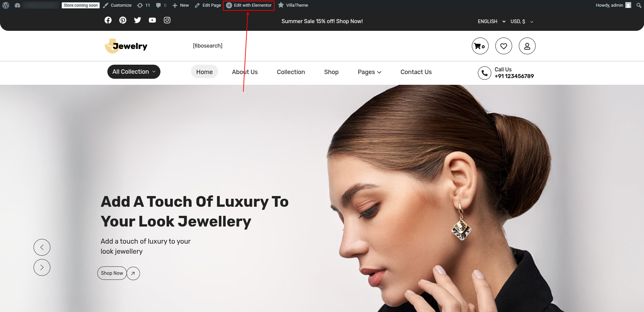The height and width of the screenshot is (312, 644).
Task: Open the Facebook social icon
Action: (x=108, y=20)
